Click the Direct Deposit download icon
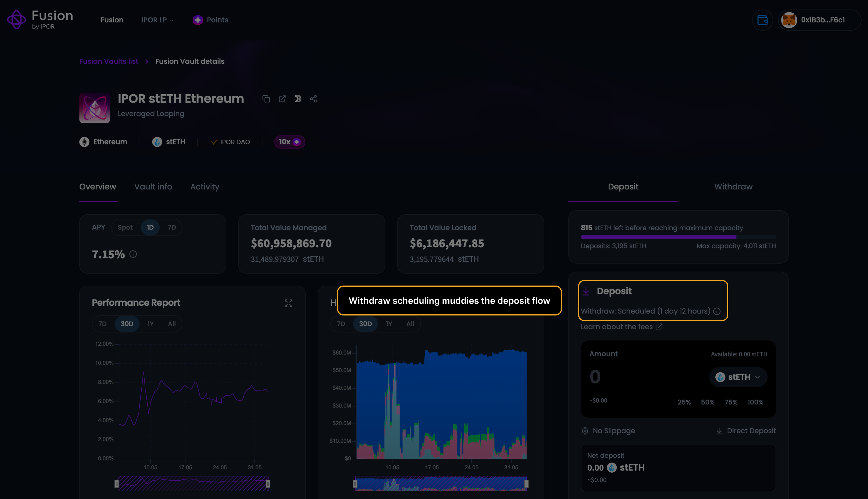This screenshot has height=499, width=868. coord(719,431)
